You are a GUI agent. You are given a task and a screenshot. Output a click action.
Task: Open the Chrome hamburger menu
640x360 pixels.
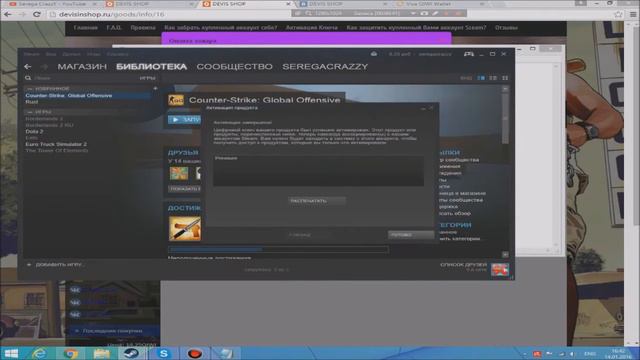(633, 14)
